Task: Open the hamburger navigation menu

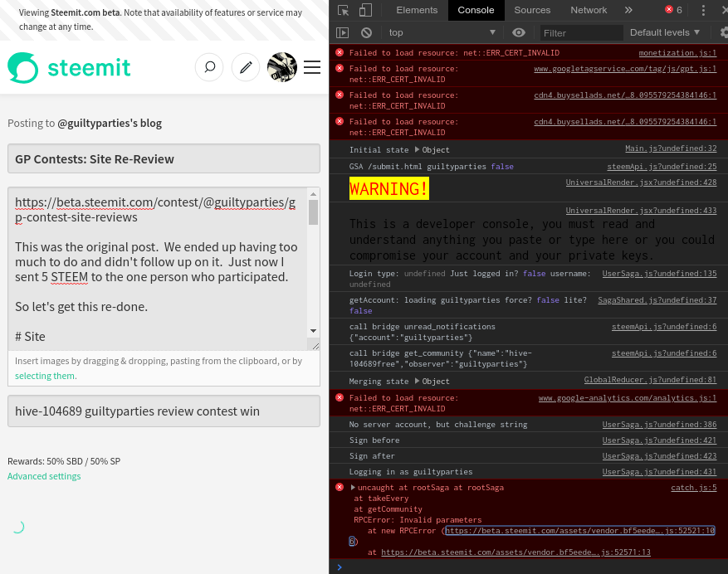Action: tap(312, 67)
